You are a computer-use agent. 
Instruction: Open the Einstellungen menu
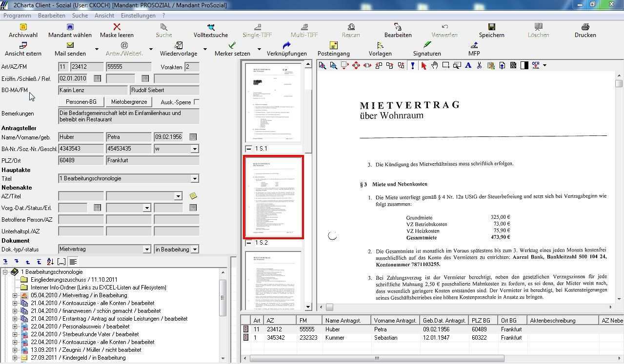(x=138, y=16)
